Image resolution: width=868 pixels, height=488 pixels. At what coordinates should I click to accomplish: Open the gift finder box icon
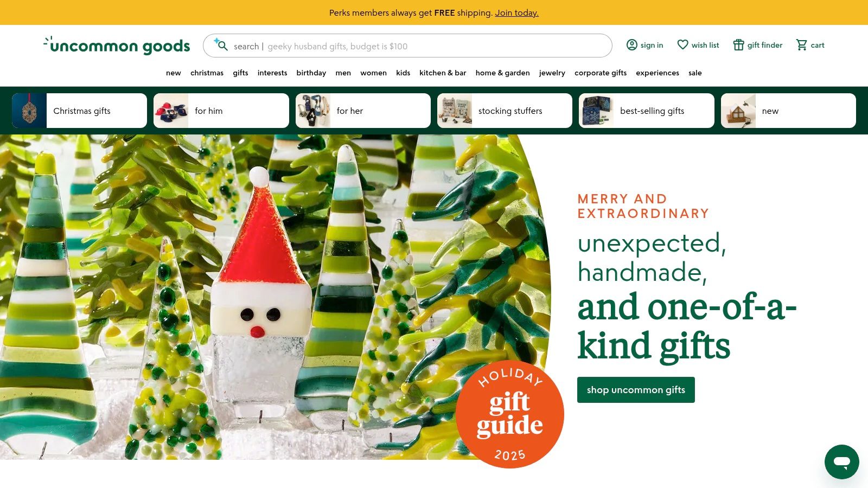pos(738,45)
